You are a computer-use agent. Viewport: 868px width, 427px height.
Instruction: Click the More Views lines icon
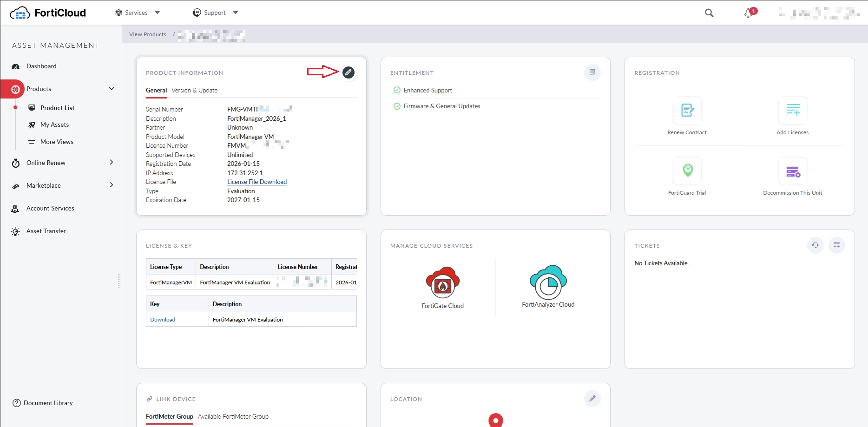32,142
